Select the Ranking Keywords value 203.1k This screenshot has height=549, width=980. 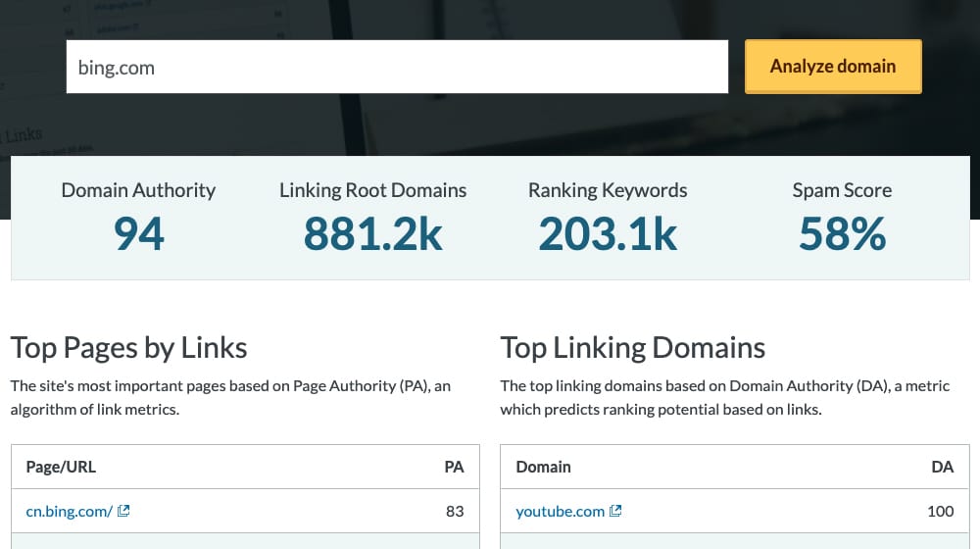click(x=608, y=234)
